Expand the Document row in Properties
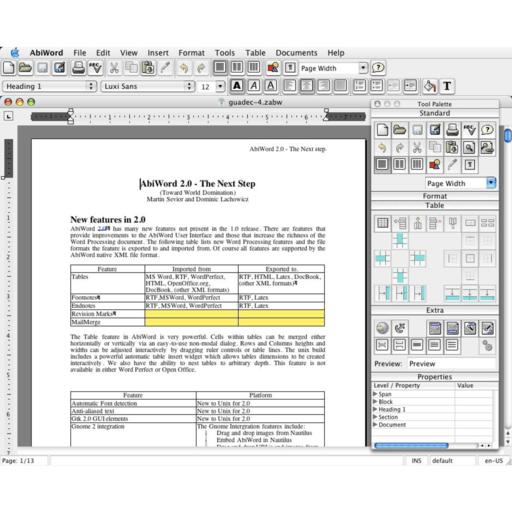 point(375,424)
